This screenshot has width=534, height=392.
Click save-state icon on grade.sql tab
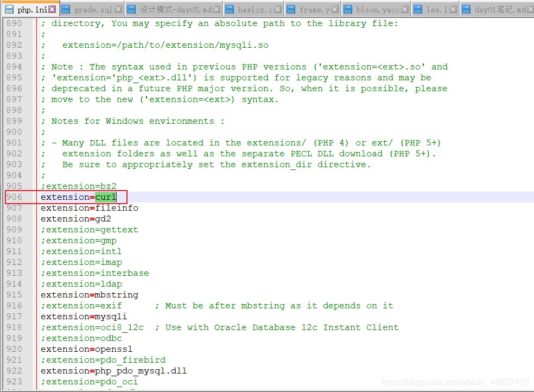(66, 9)
